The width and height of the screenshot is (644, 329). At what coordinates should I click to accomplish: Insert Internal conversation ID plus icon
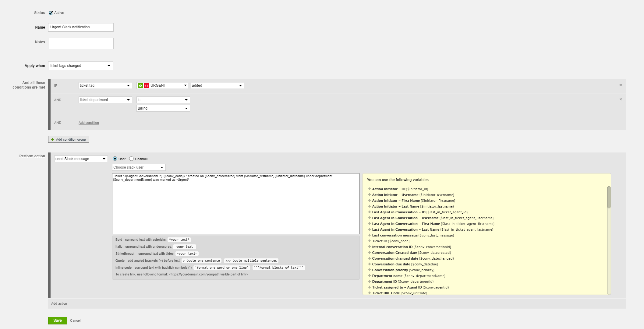370,247
